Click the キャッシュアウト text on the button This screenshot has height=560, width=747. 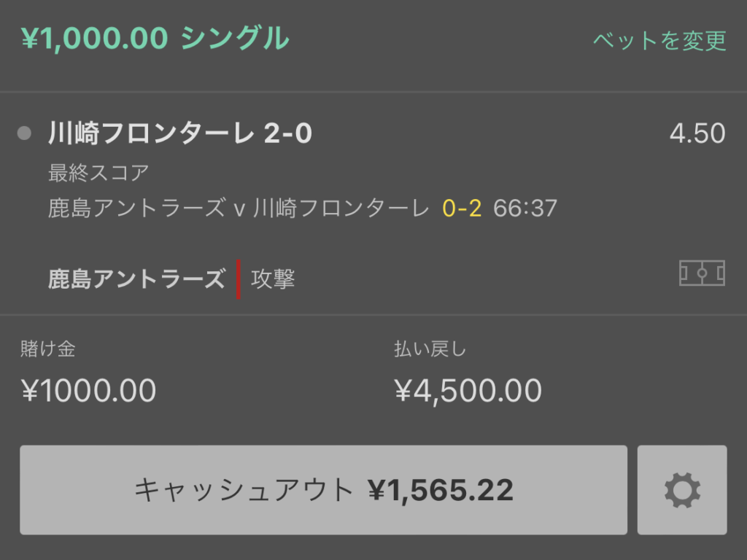(x=244, y=490)
